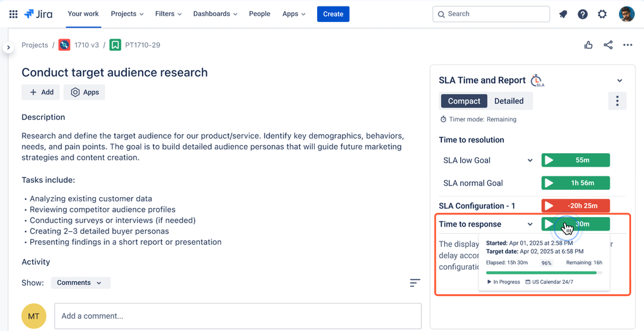Click 1710 v3 breadcrumb link
This screenshot has width=644, height=331.
86,45
